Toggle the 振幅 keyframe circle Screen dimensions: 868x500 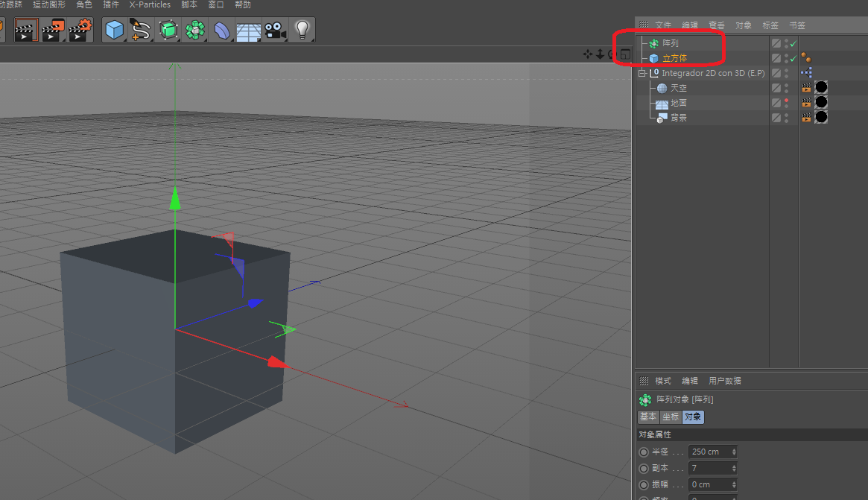click(644, 485)
